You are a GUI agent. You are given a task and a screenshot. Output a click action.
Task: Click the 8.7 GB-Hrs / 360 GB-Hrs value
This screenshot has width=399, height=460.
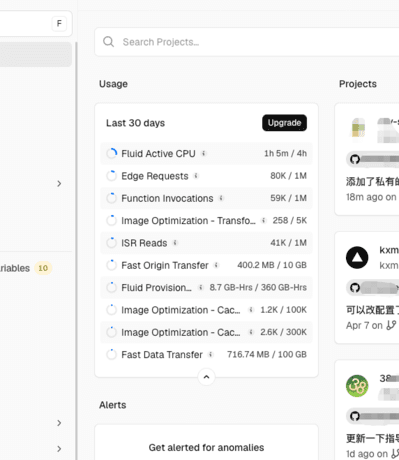258,287
